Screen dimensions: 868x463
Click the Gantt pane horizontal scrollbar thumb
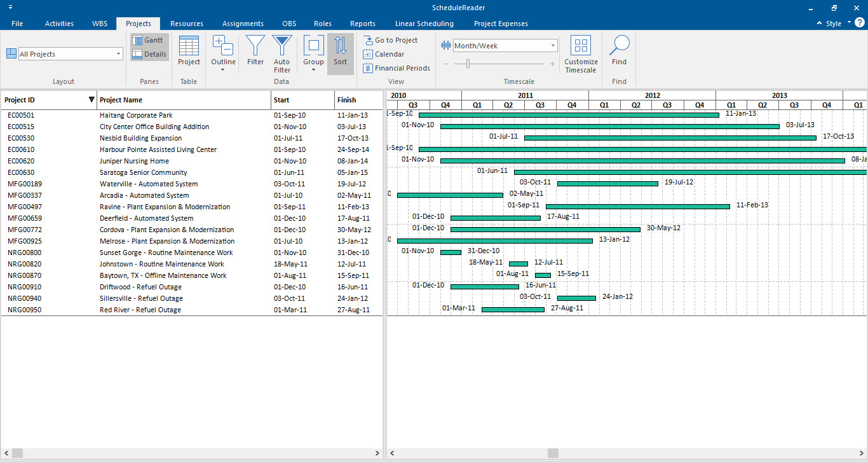[553, 453]
